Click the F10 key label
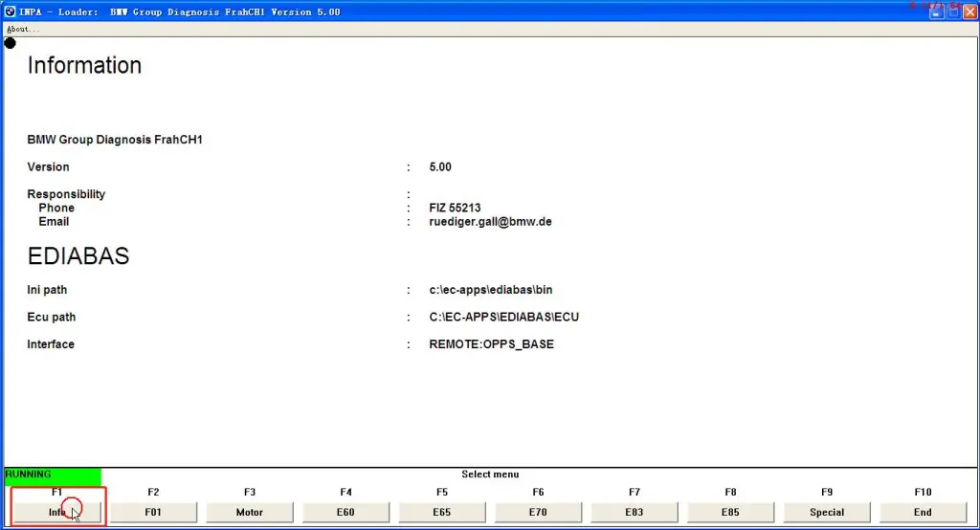Image resolution: width=980 pixels, height=530 pixels. pyautogui.click(x=924, y=493)
